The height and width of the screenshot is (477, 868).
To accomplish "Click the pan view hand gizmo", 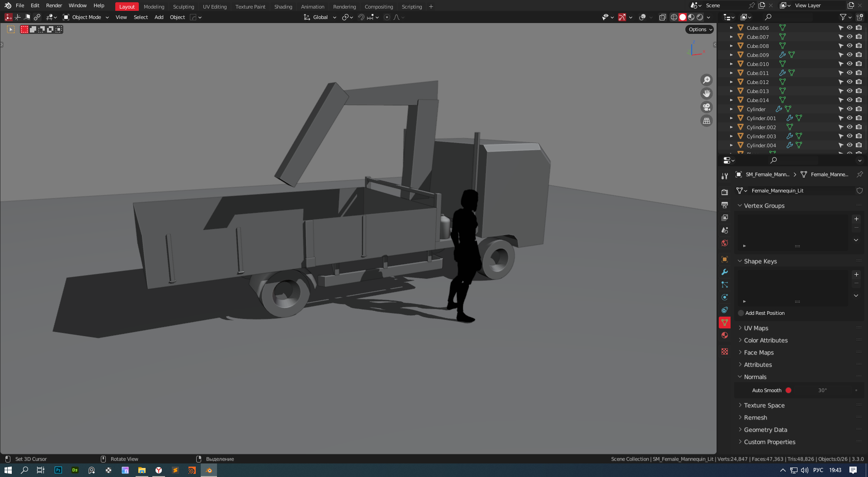I will pos(706,94).
